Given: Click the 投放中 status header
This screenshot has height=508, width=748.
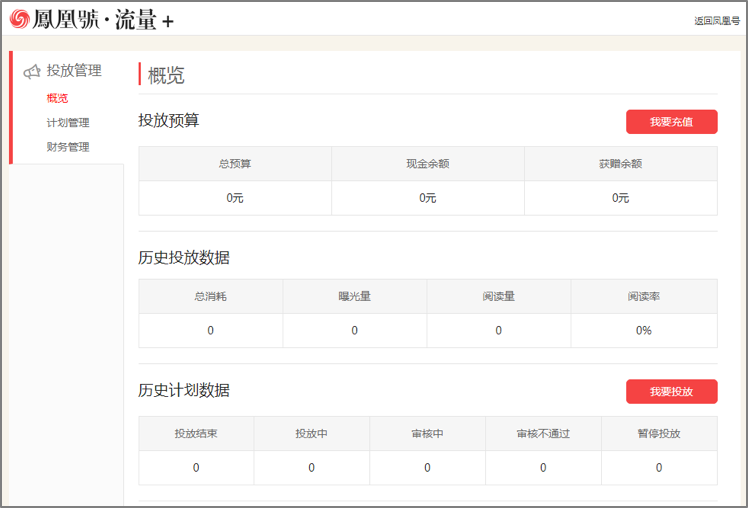Looking at the screenshot, I should [312, 435].
